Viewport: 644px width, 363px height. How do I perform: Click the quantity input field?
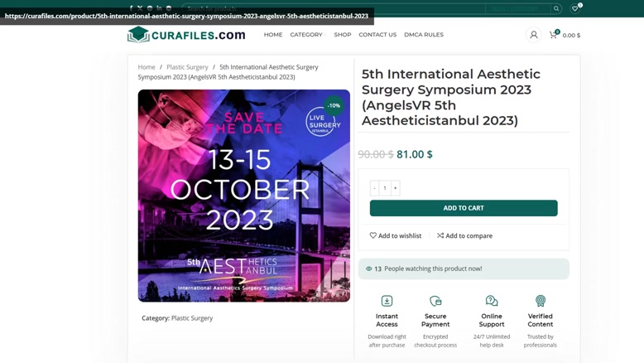385,188
